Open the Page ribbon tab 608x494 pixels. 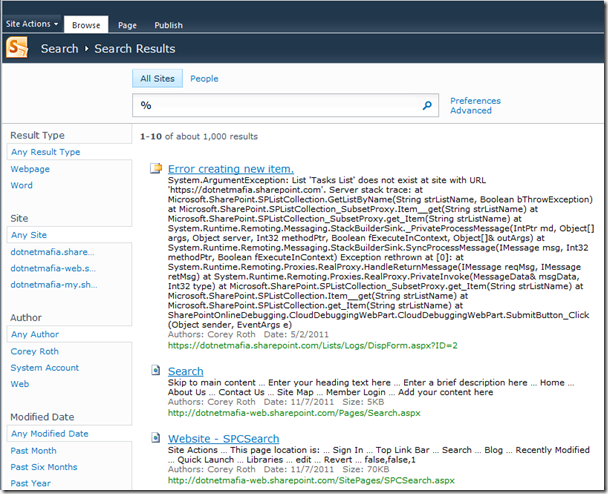(127, 25)
